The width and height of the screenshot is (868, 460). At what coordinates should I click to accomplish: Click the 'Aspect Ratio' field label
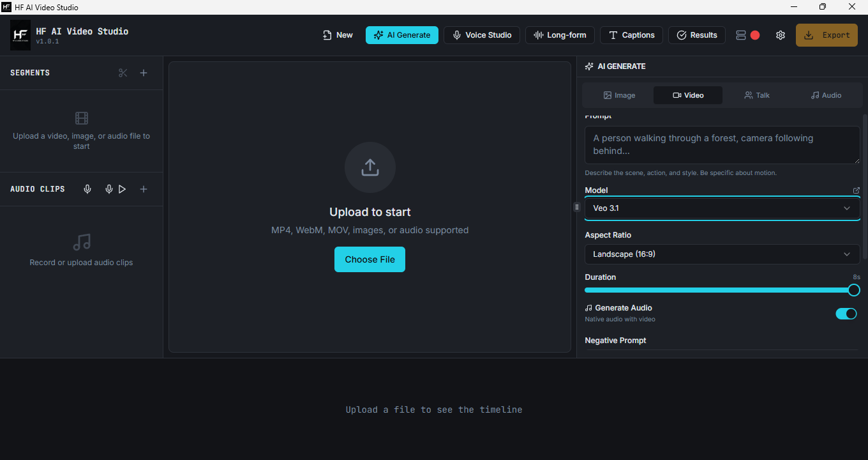pyautogui.click(x=608, y=235)
